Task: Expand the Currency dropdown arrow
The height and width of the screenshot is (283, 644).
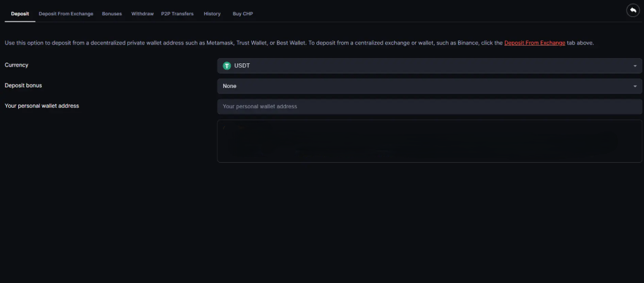Action: tap(635, 66)
